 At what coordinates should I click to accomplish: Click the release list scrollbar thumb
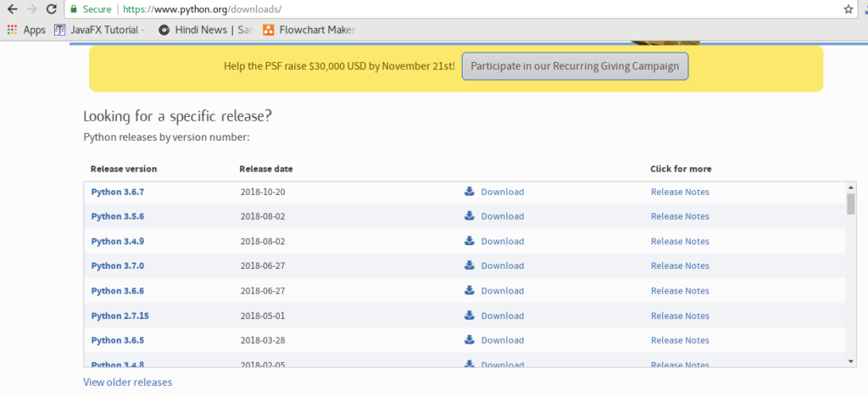coord(851,204)
